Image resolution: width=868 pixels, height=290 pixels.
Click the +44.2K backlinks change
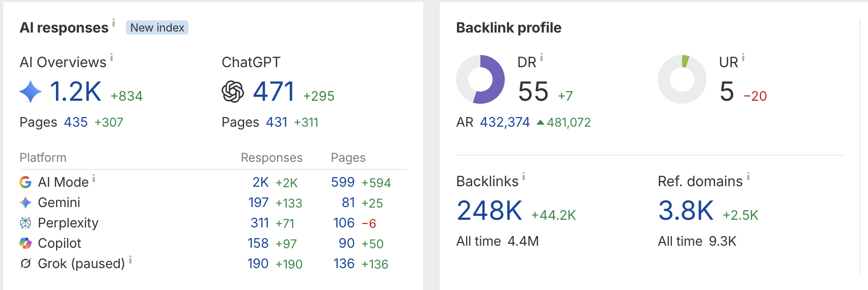click(554, 215)
